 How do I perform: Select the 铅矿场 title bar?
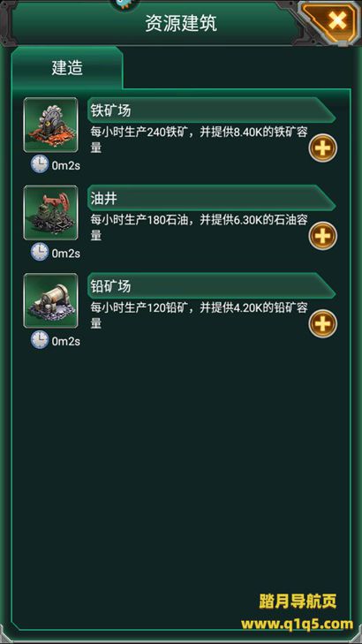pos(211,286)
